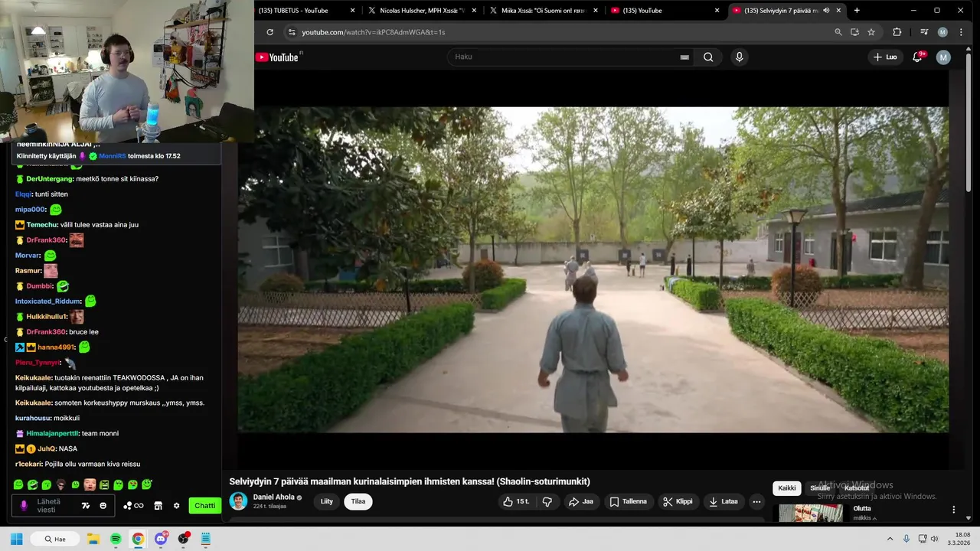Like the video with thumbs up
The height and width of the screenshot is (551, 980).
515,502
